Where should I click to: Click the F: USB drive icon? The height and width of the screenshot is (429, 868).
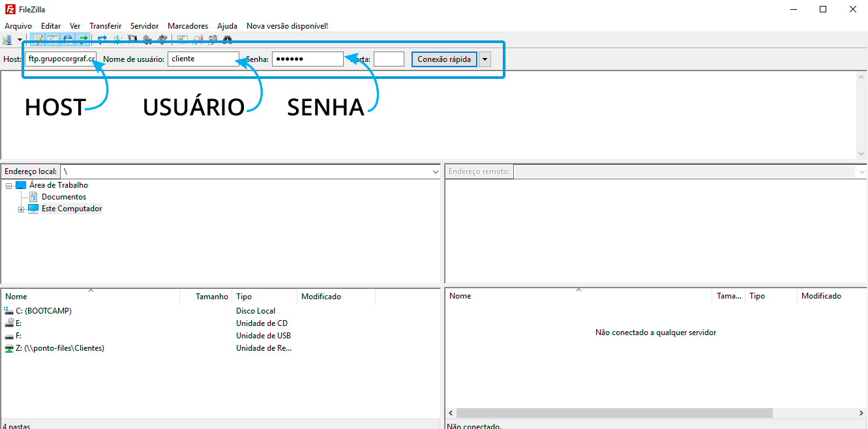[x=8, y=336]
